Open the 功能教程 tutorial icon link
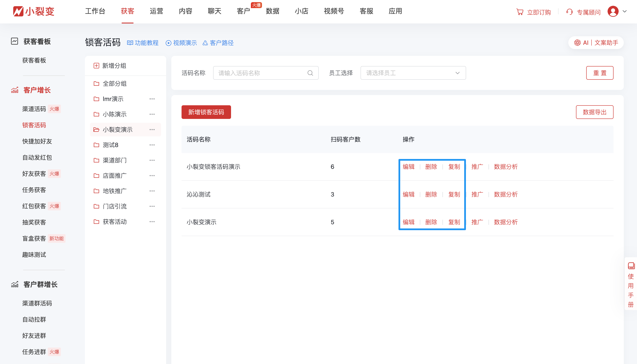 pyautogui.click(x=130, y=43)
